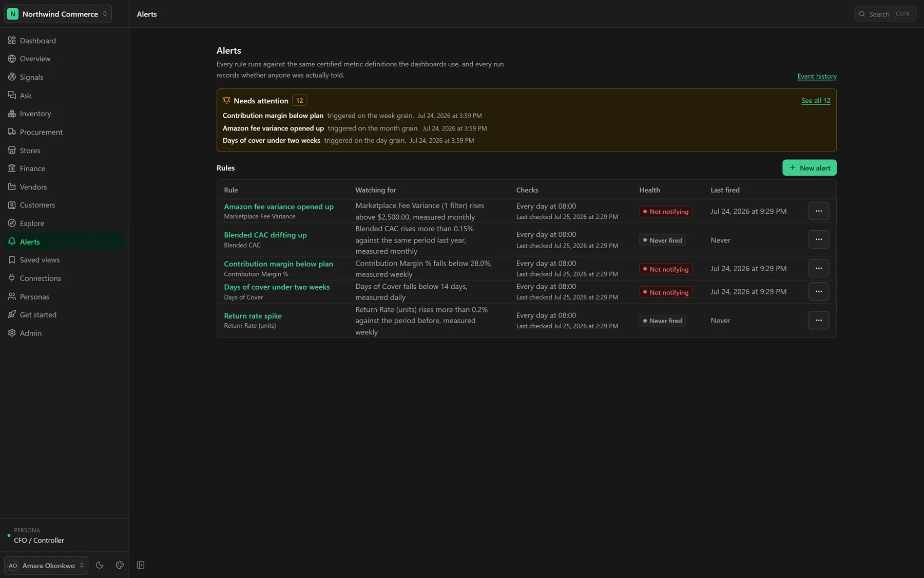The height and width of the screenshot is (578, 924).
Task: Open actions menu for Return rate spike
Action: [819, 320]
